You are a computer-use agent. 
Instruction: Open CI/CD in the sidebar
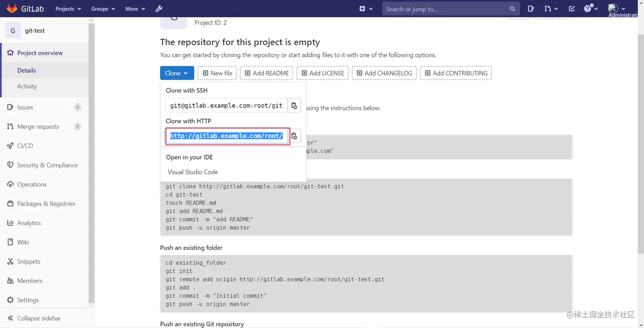click(25, 146)
